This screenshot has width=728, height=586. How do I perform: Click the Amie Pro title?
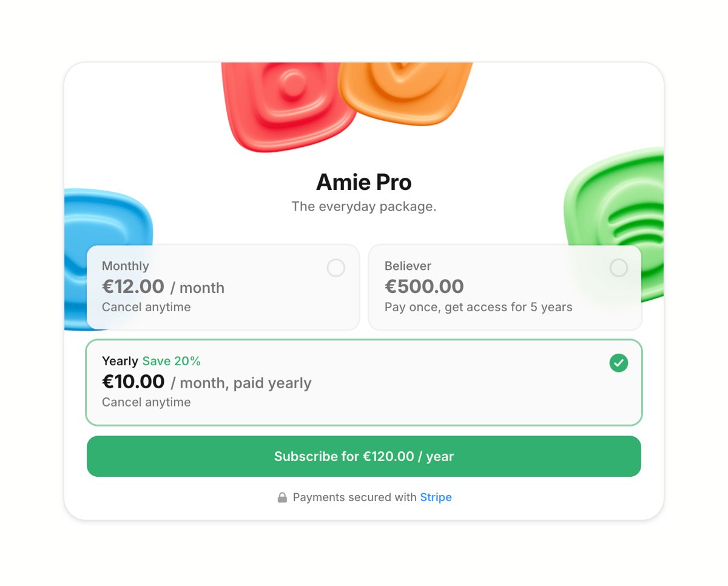[x=363, y=182]
